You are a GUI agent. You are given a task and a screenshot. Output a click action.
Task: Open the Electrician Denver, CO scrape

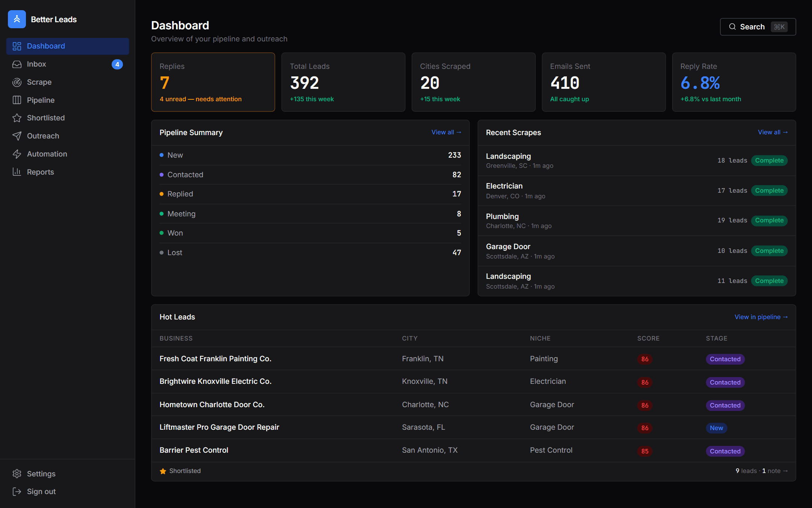[637, 191]
